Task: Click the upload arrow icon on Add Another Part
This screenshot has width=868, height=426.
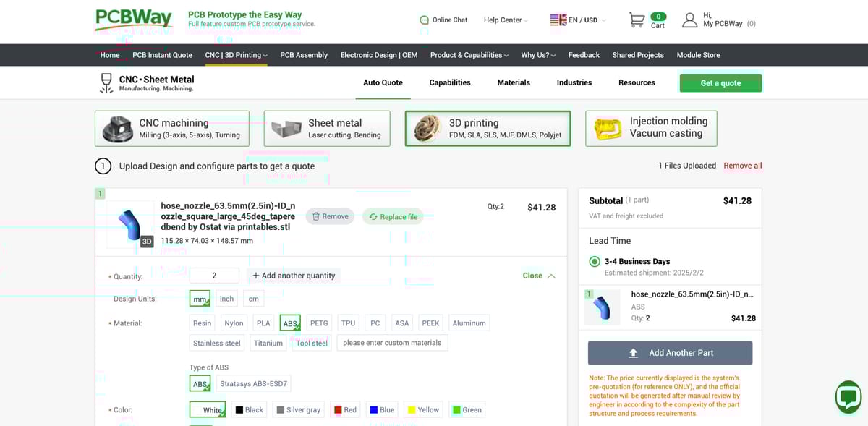Action: pyautogui.click(x=633, y=353)
